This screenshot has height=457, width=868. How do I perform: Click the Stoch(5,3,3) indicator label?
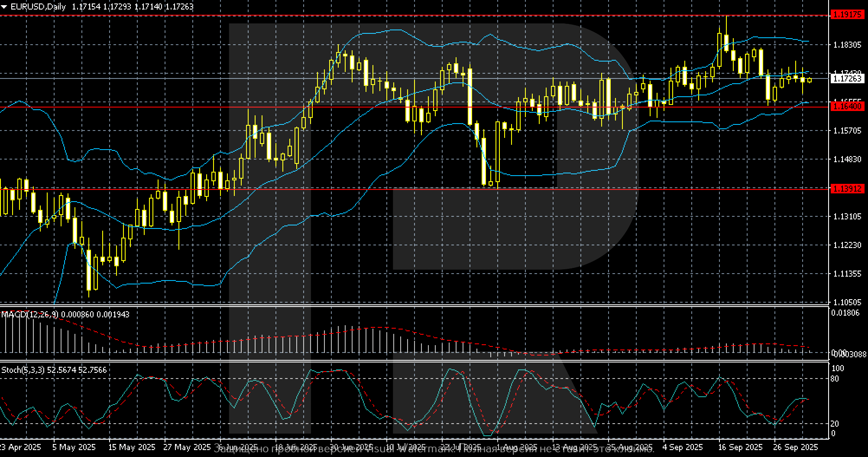click(x=23, y=370)
